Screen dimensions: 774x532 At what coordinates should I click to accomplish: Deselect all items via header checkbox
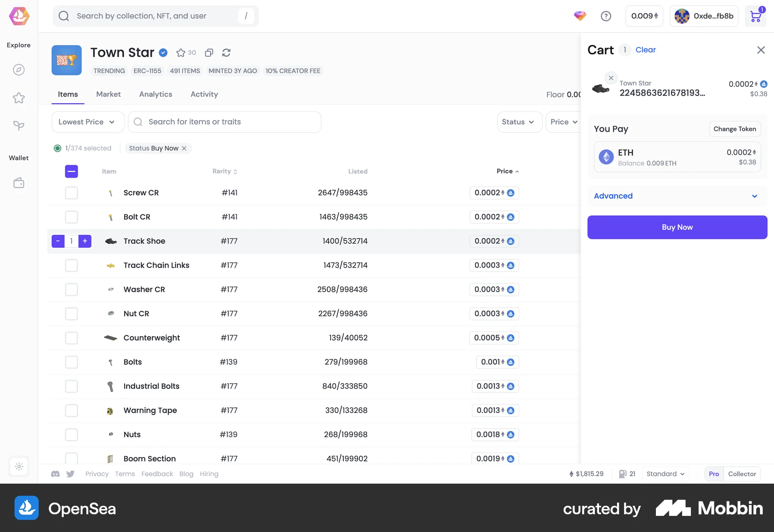pos(71,171)
